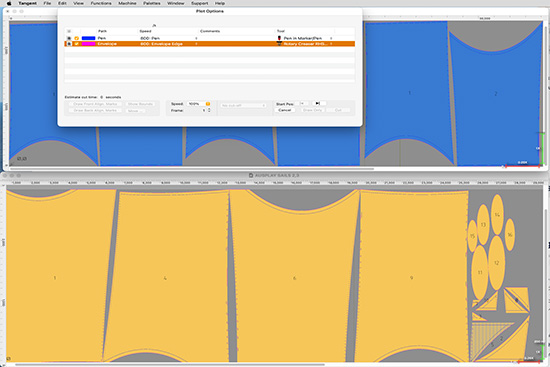
Task: Click Cancel in Plot Options
Action: tap(284, 110)
